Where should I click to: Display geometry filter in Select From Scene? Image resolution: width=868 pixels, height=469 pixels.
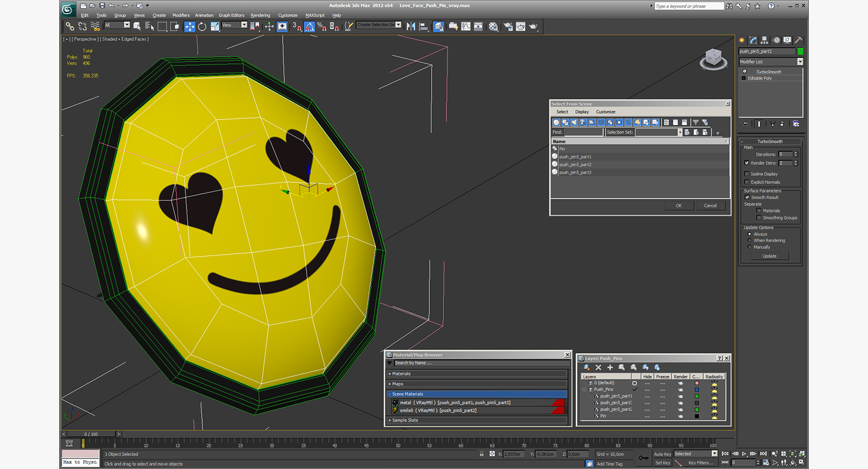click(557, 123)
